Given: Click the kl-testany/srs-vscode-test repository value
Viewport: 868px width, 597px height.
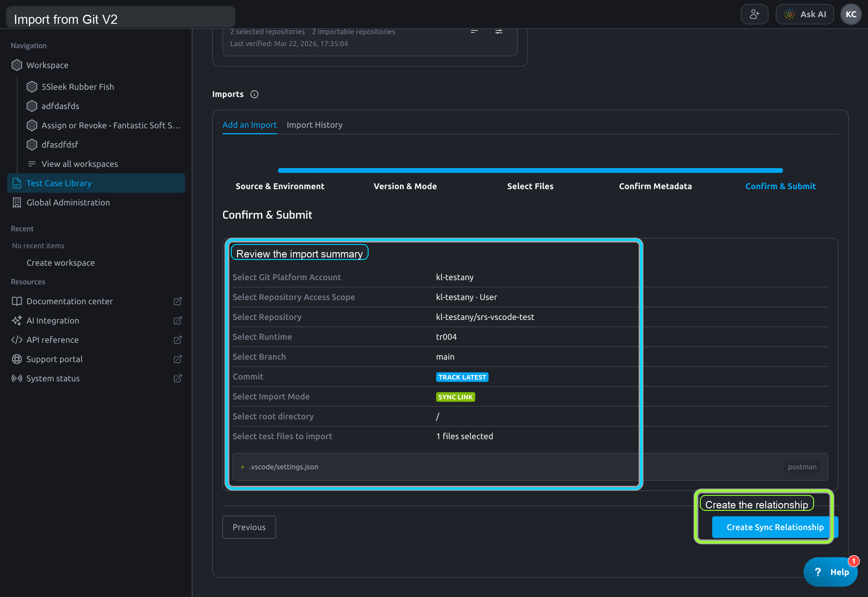Looking at the screenshot, I should click(485, 317).
